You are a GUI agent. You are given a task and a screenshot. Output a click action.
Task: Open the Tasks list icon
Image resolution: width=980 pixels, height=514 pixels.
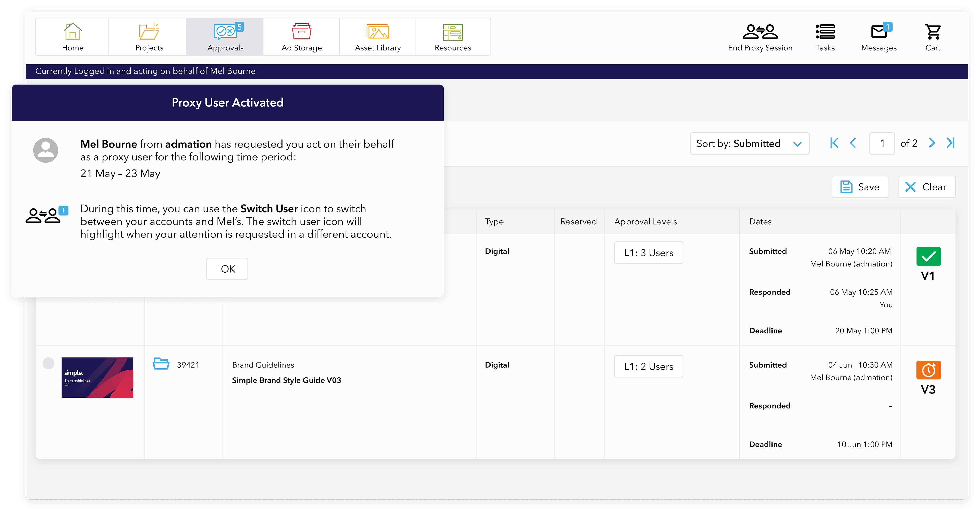click(825, 32)
